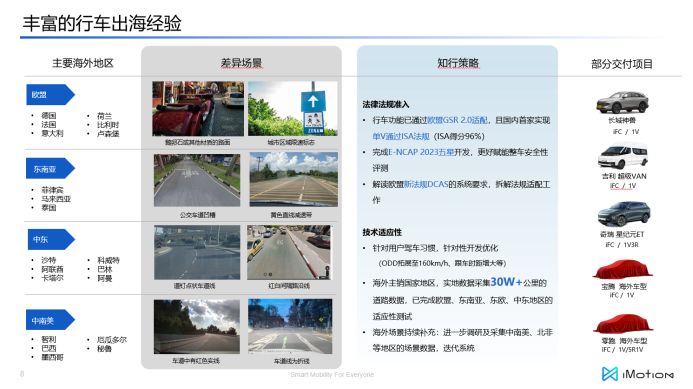Click the 吉利 超级VAN caption

tap(624, 176)
